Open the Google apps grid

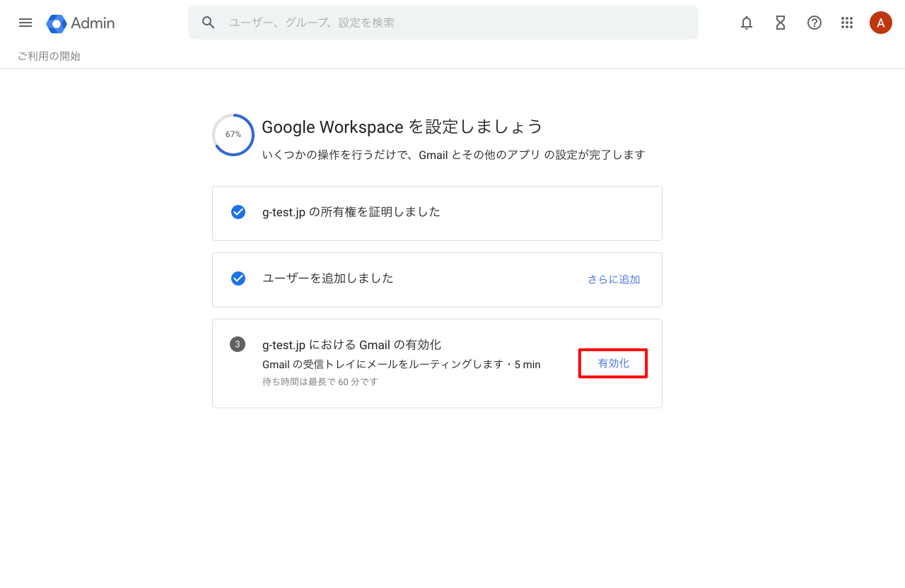pos(847,23)
